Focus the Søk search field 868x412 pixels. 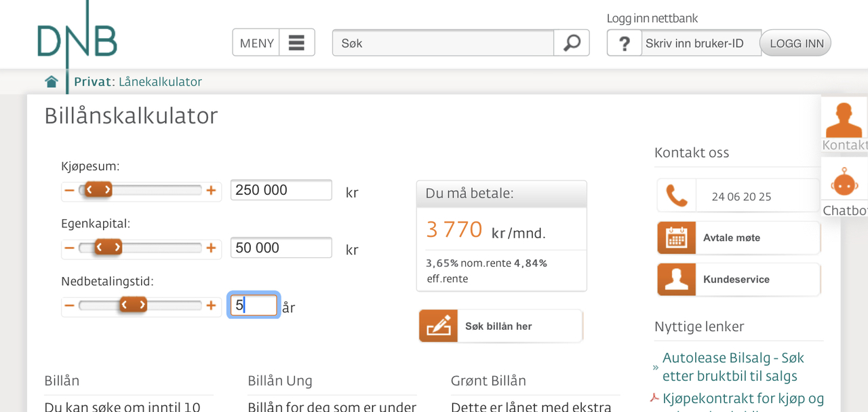(x=443, y=43)
